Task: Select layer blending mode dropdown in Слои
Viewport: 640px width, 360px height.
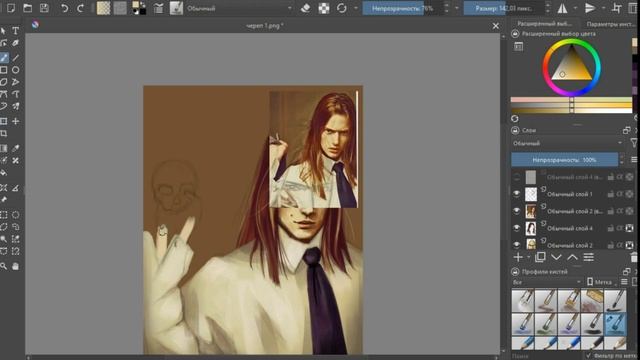Action: (567, 143)
